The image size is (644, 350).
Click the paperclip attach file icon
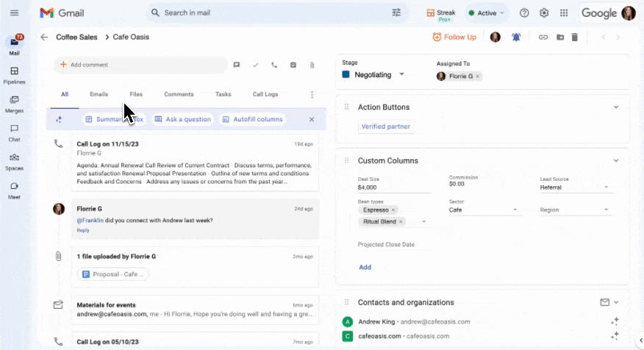click(x=312, y=65)
